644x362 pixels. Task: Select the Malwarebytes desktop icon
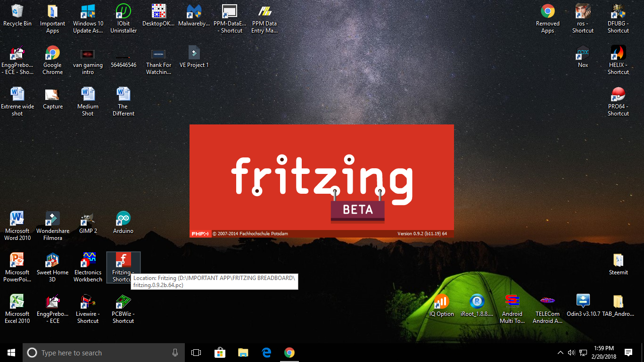(x=194, y=16)
